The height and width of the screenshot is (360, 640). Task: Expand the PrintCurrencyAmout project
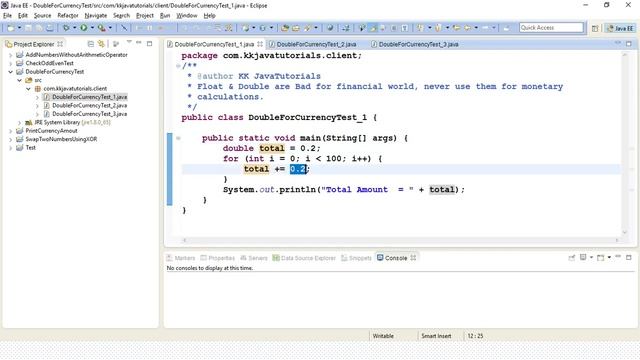click(x=11, y=131)
